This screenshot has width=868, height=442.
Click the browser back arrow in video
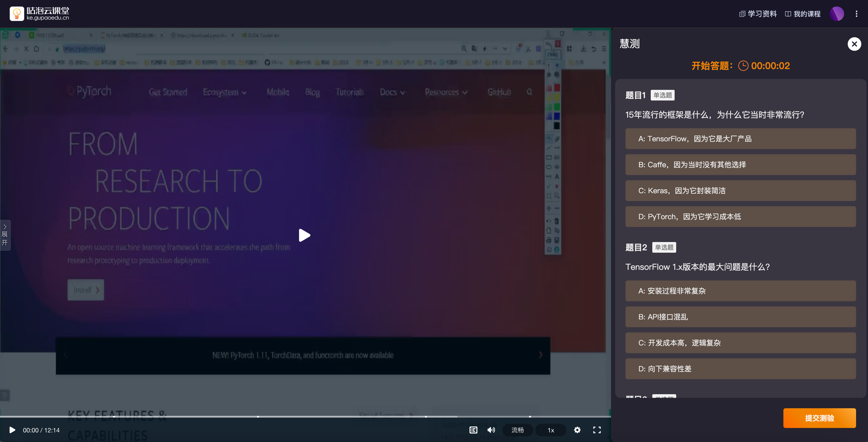pos(6,49)
